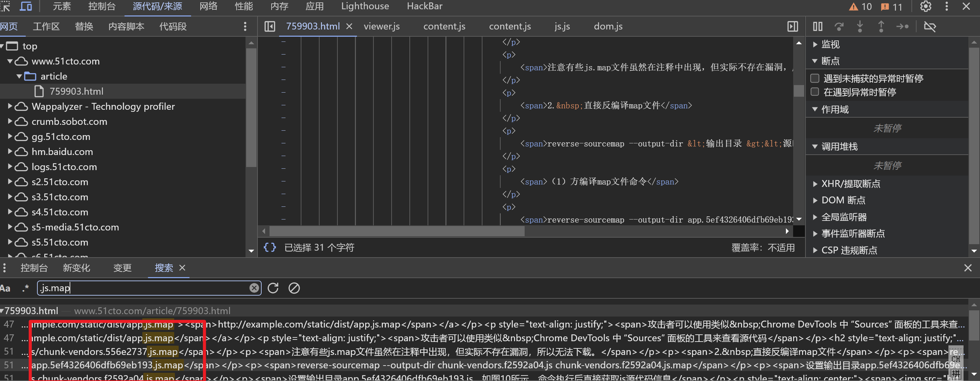Collapse 759903.html search result group

pos(2,311)
